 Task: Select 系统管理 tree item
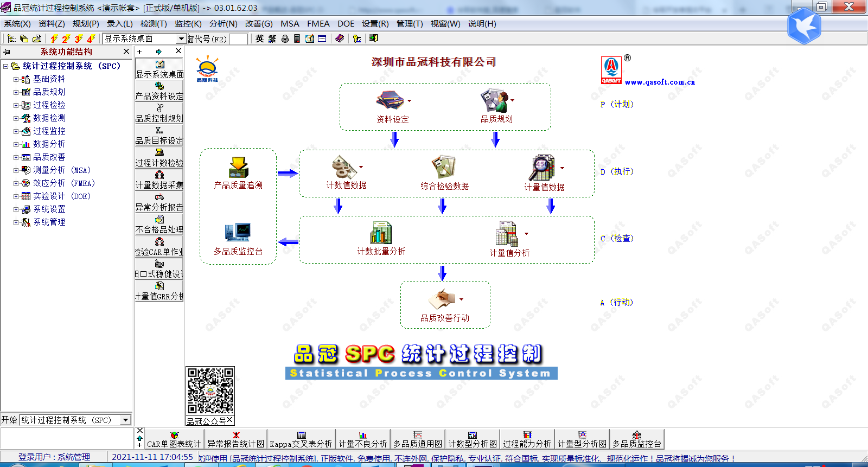pos(49,222)
